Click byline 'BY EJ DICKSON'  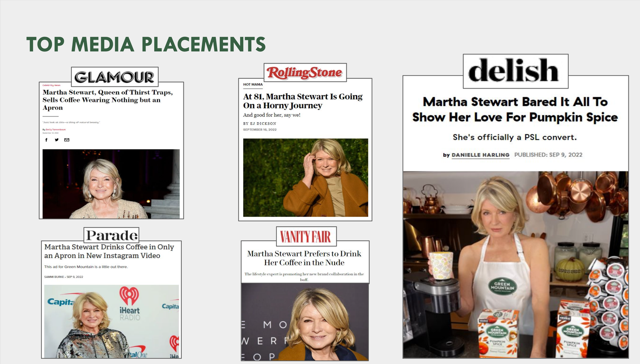point(259,124)
